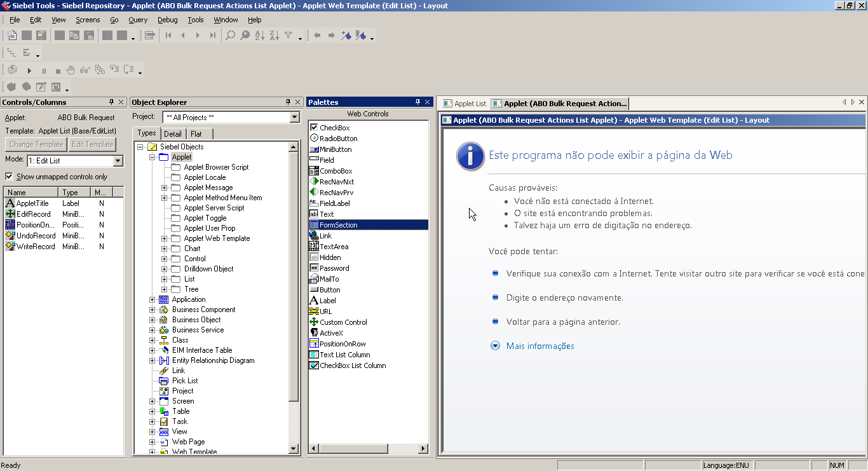868x471 pixels.
Task: Click the Execute Query magnifier icon
Action: [245, 36]
